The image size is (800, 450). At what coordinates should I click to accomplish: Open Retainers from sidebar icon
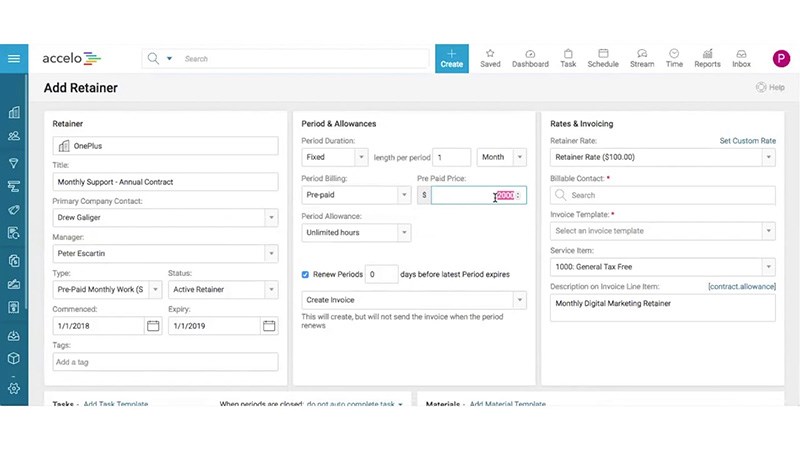pos(14,260)
